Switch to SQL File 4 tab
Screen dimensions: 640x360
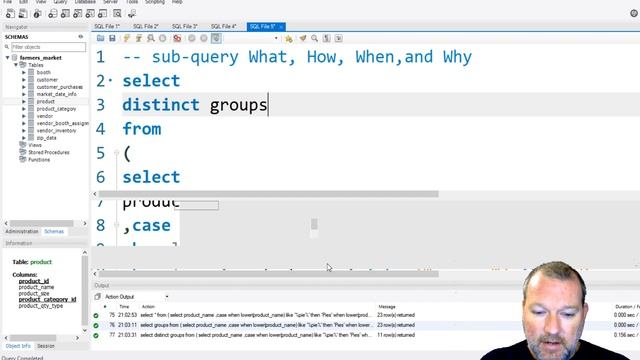[x=224, y=27]
